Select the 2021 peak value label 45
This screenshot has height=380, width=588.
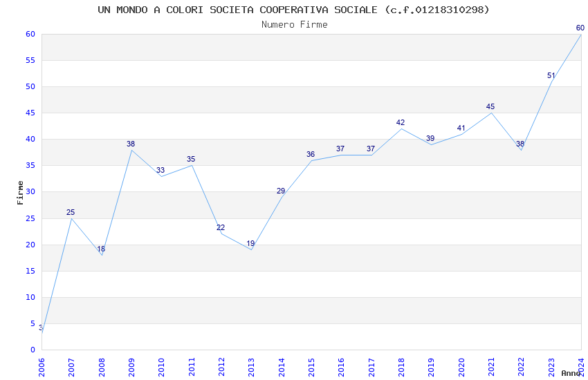coord(490,106)
